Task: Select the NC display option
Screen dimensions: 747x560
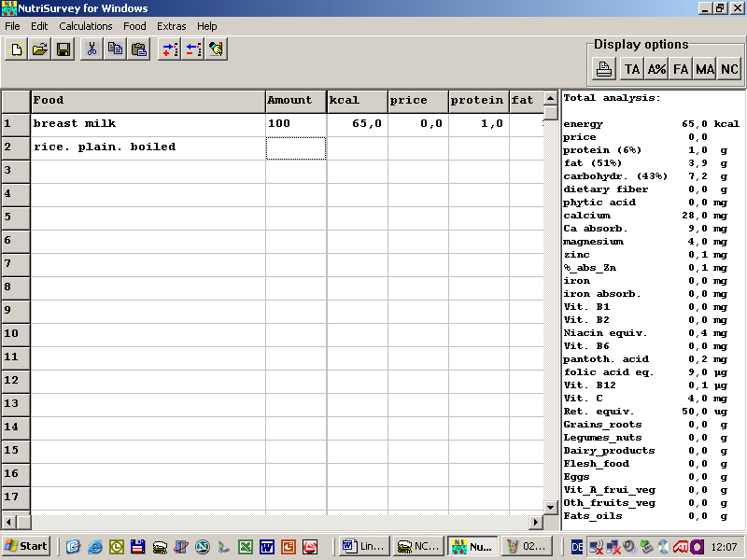Action: (x=729, y=69)
